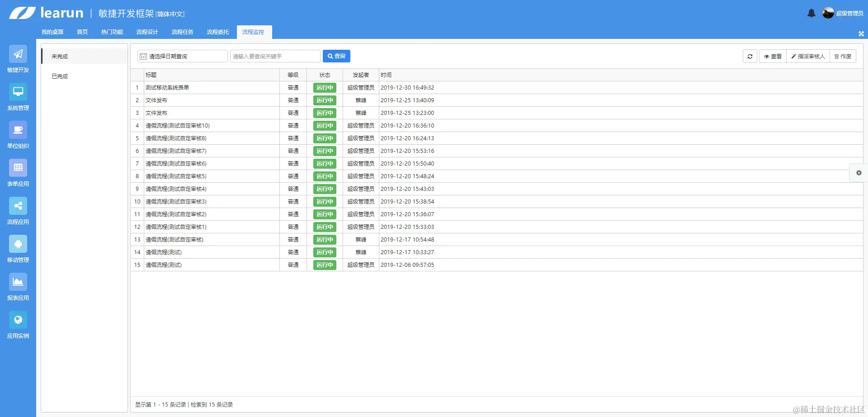Screen dimensions: 868x417
Task: Click the 作废 void button
Action: [x=843, y=56]
